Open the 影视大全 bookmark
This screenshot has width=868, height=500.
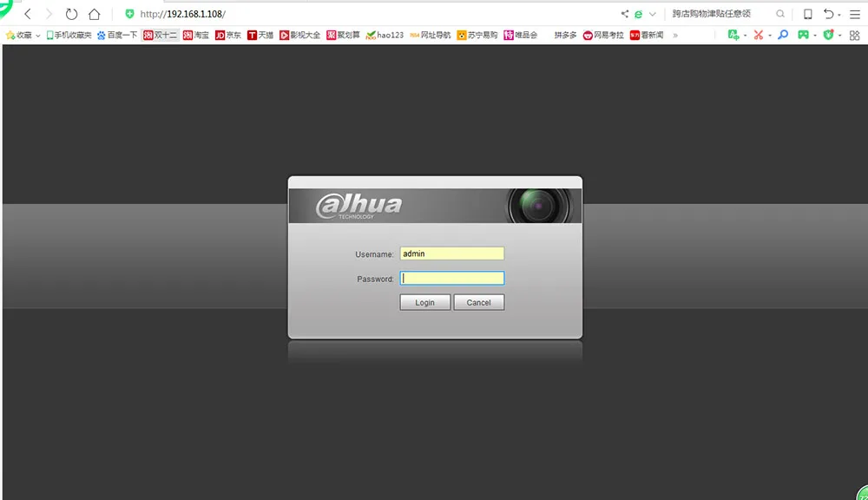(299, 35)
